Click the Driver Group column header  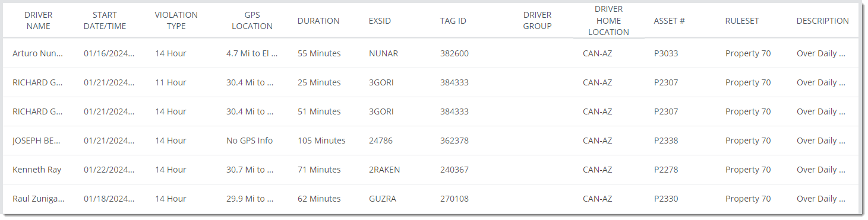pos(538,21)
